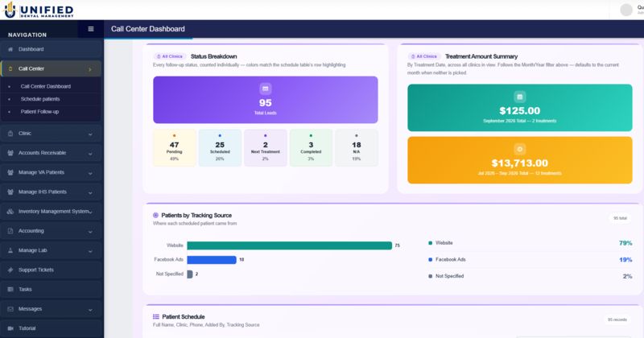Viewport: 644px width, 338px height.
Task: Click the Not Specified legend color square
Action: point(430,276)
